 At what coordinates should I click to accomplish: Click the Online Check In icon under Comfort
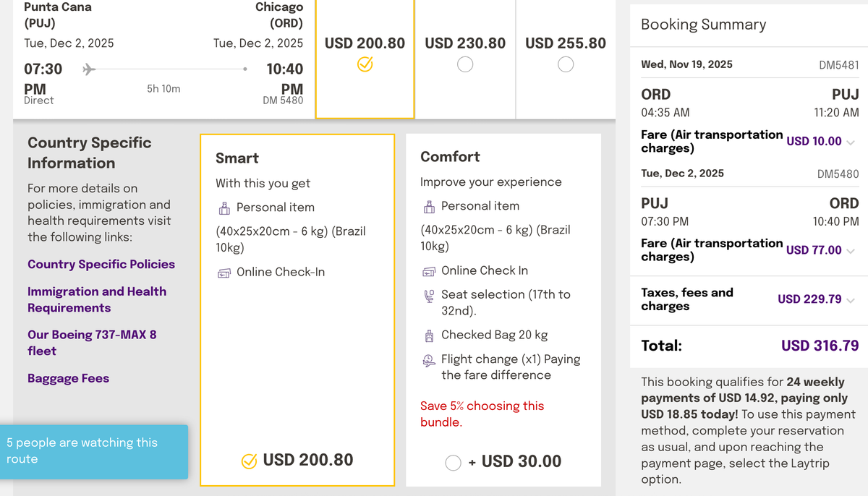click(429, 271)
